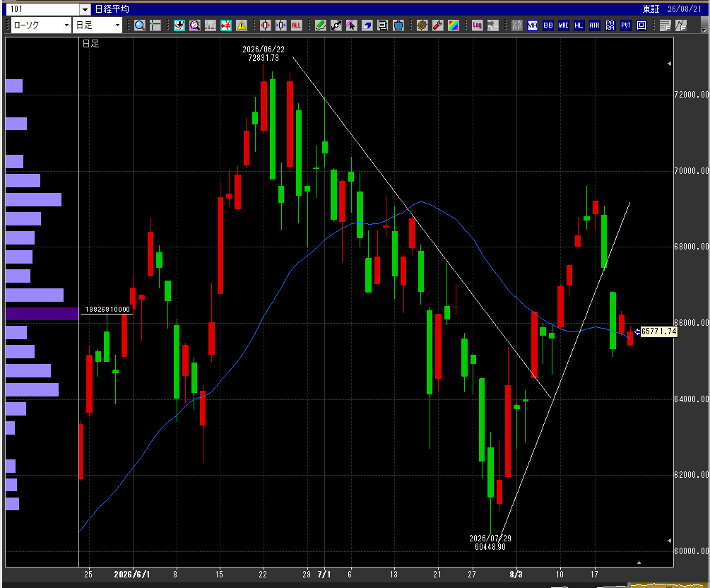Click the 8/3 date axis label
Image resolution: width=710 pixels, height=588 pixels.
[516, 575]
